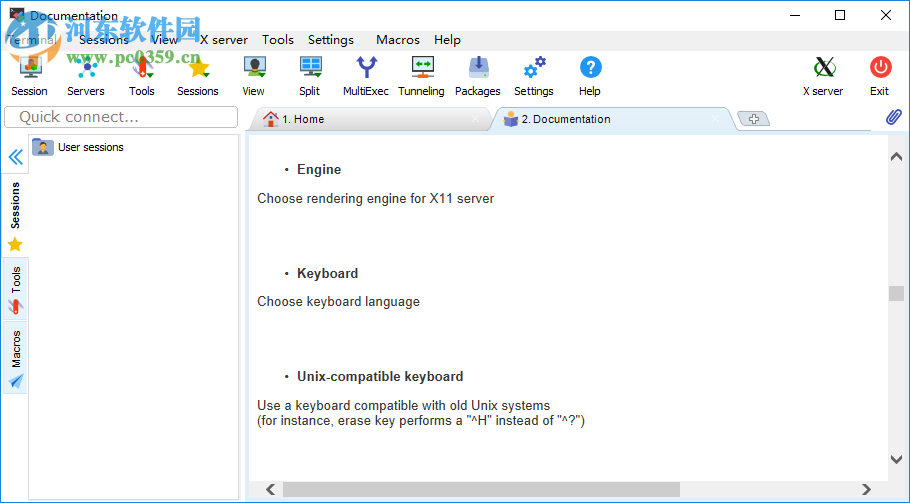Image resolution: width=910 pixels, height=503 pixels.
Task: Click the Sessions star toolbar icon
Action: pos(198,68)
